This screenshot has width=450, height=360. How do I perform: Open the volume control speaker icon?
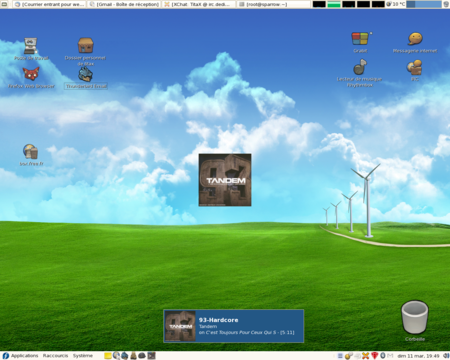click(446, 356)
